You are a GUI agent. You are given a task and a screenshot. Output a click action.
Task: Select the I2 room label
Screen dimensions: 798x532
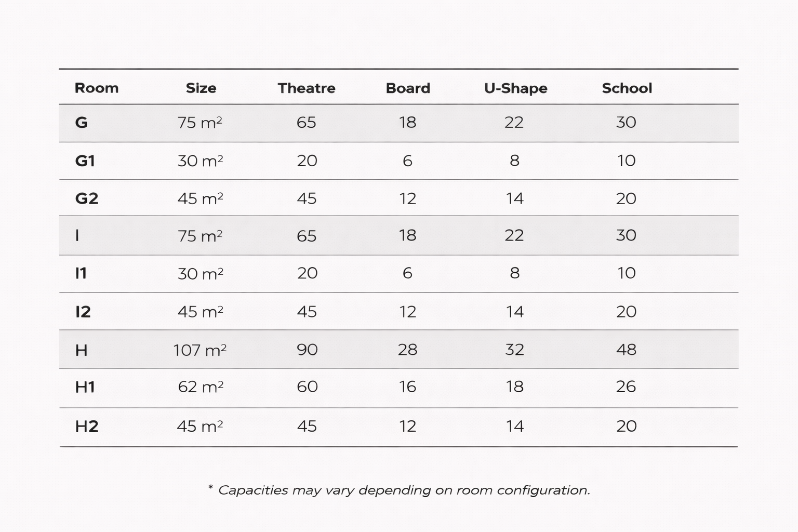pos(83,312)
